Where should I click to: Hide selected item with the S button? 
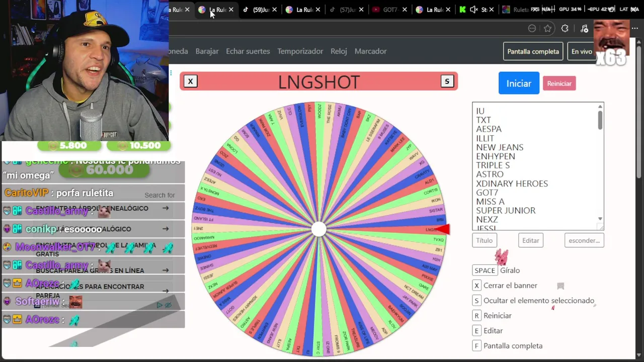coord(447,81)
